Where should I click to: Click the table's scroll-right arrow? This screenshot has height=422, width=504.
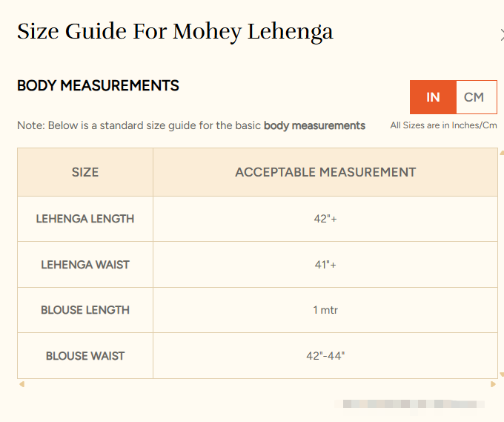(493, 384)
